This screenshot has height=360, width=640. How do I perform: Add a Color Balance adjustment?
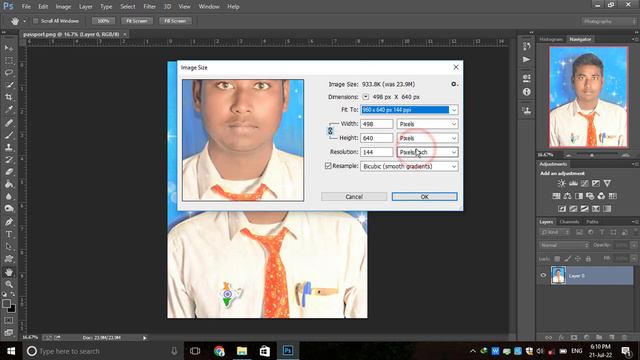pyautogui.click(x=568, y=196)
